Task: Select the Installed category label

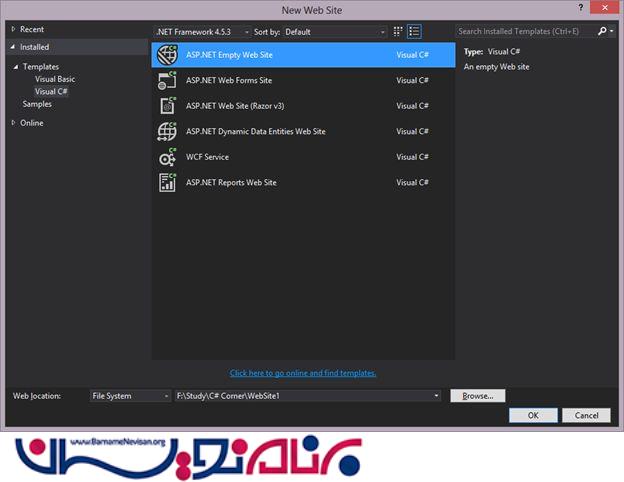Action: coord(35,47)
